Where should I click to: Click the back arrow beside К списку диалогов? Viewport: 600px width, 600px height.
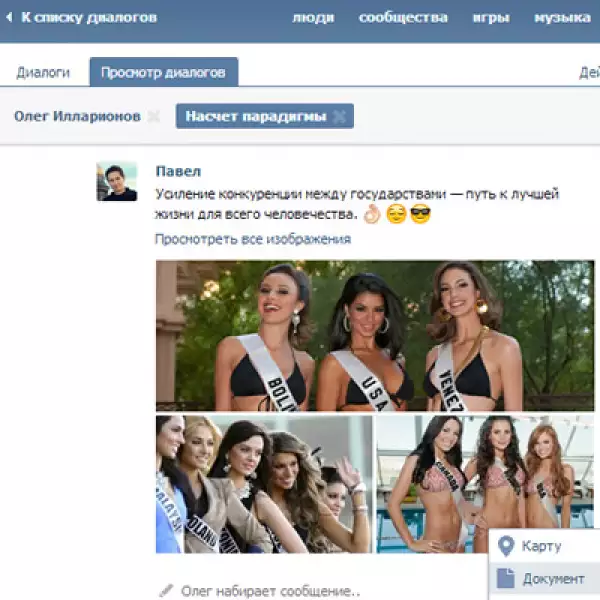coord(9,18)
